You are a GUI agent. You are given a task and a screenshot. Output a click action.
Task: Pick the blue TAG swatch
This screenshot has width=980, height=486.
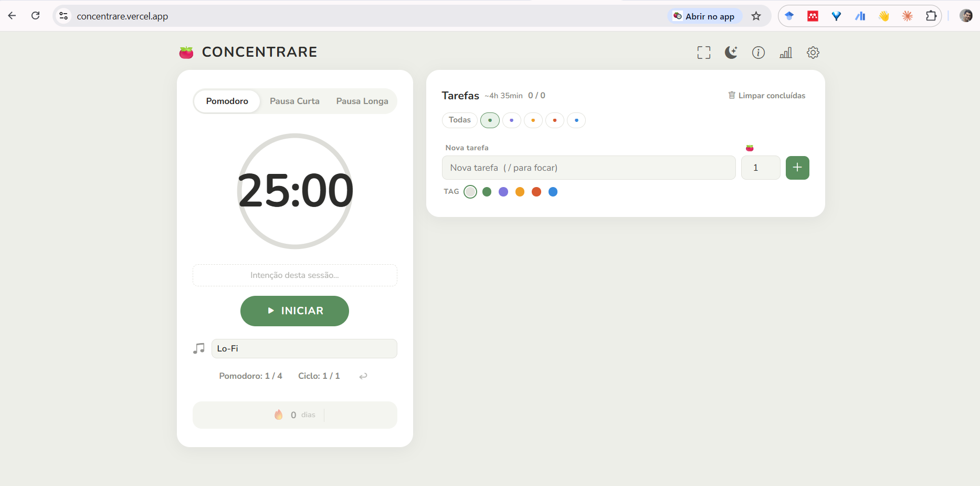(553, 192)
